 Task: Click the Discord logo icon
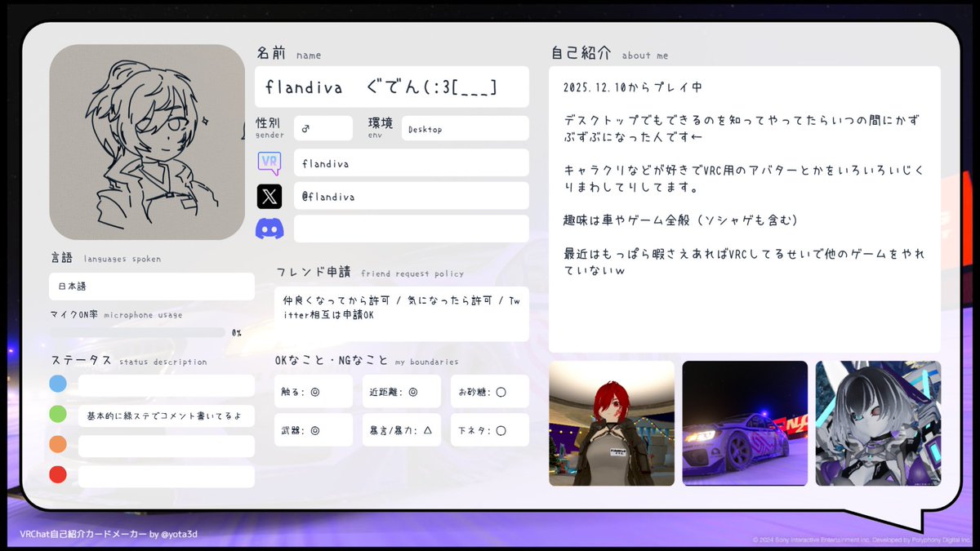[269, 229]
